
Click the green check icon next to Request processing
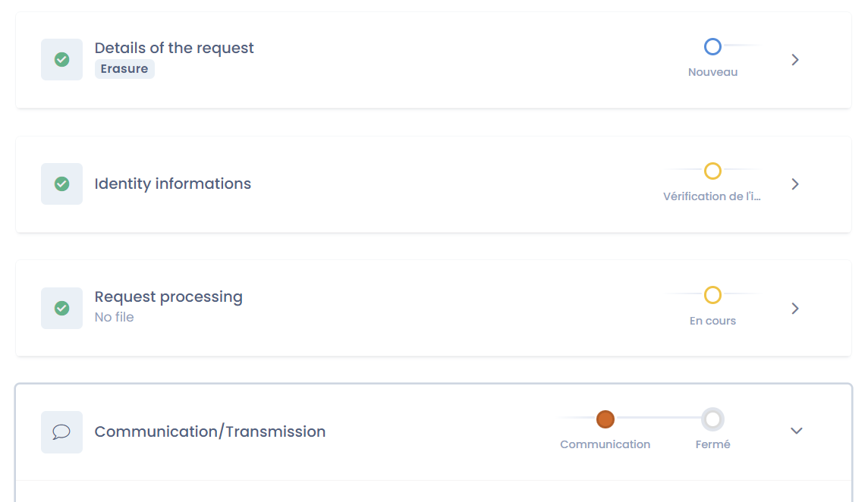pos(61,308)
